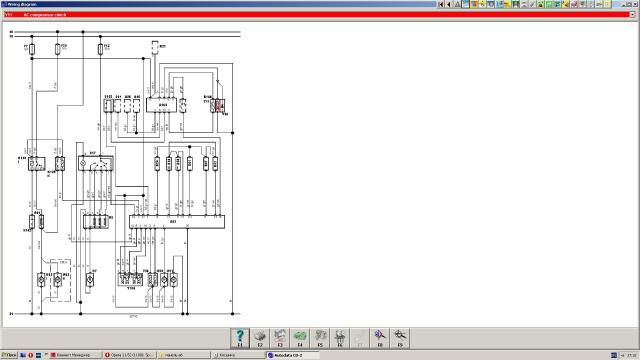Click the F2 printer icon button
The image size is (640, 360).
[x=260, y=338]
